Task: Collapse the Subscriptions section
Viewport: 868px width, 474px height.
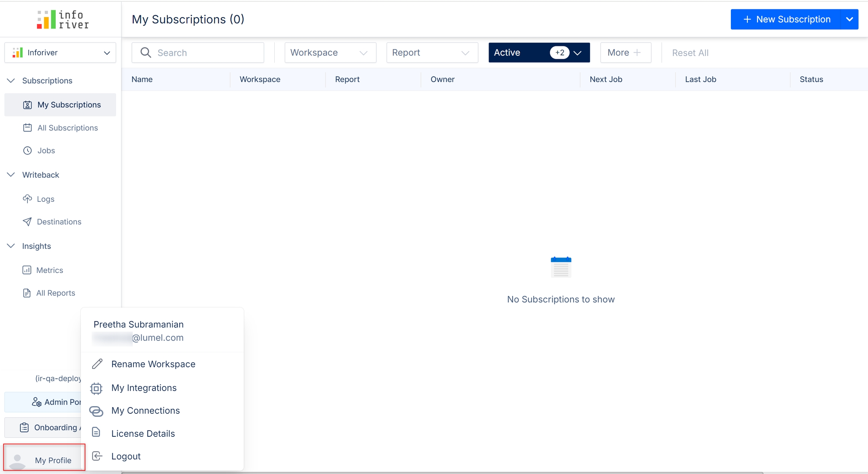Action: coord(11,81)
